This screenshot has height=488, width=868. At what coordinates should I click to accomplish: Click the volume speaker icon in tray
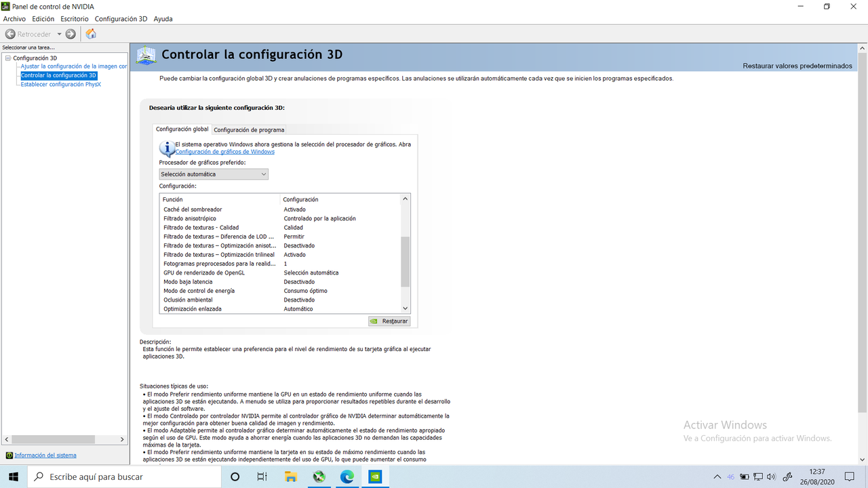(x=771, y=476)
